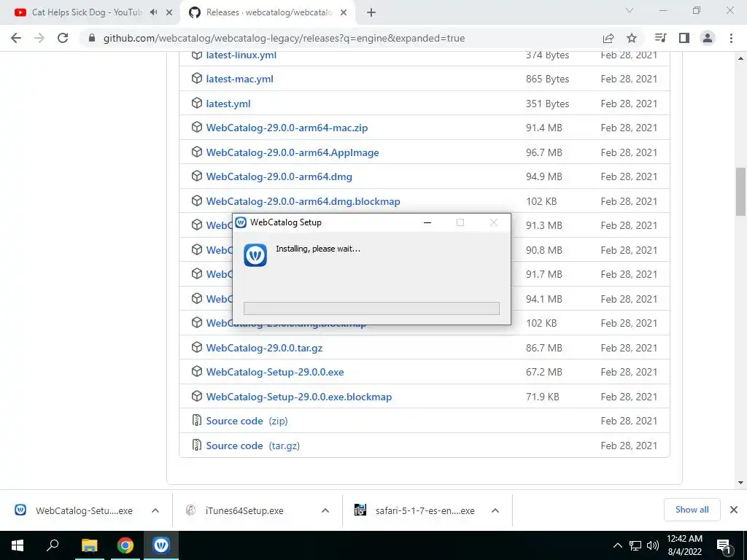
Task: Download WebCatalog-29.0.0-arm64.dmg
Action: click(x=279, y=176)
